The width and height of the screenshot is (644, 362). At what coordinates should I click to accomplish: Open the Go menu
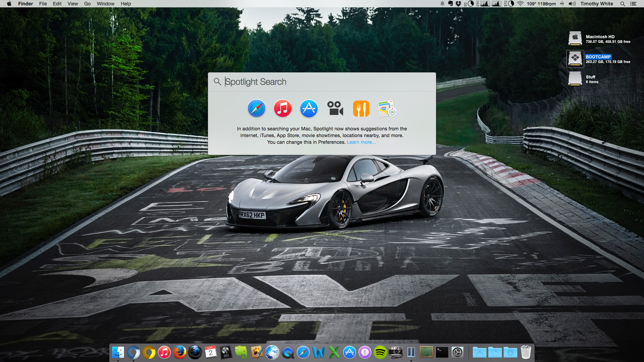click(x=87, y=4)
